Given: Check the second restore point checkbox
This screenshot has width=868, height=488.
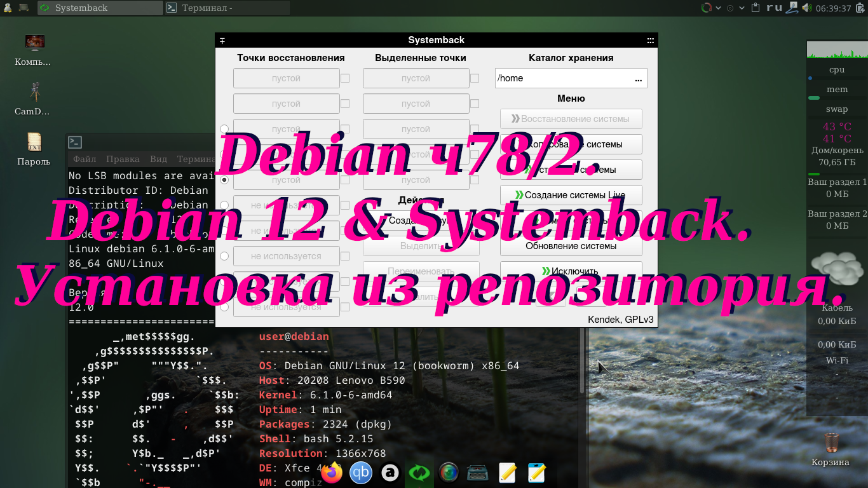Looking at the screenshot, I should point(345,104).
